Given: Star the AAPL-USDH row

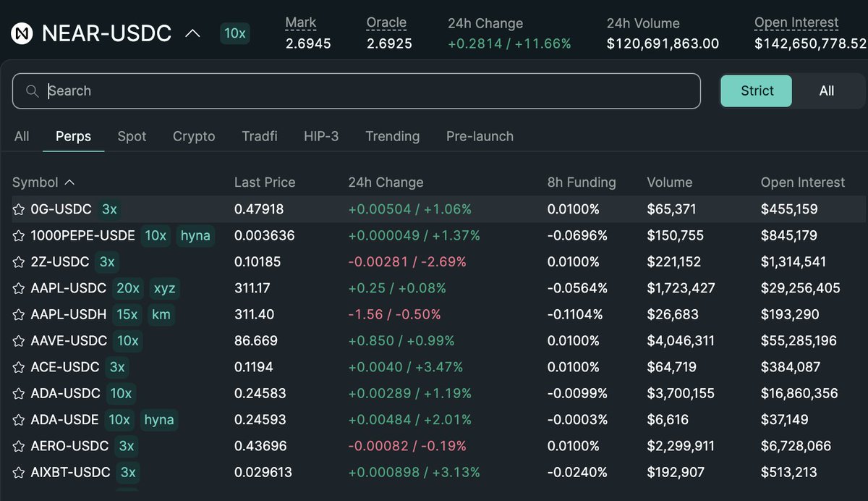Looking at the screenshot, I should click(x=19, y=314).
